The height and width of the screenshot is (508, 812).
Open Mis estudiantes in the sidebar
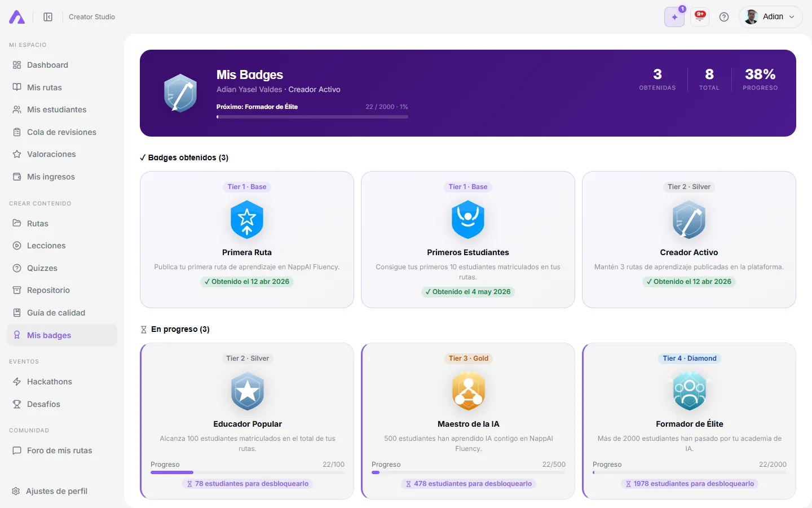click(x=62, y=110)
